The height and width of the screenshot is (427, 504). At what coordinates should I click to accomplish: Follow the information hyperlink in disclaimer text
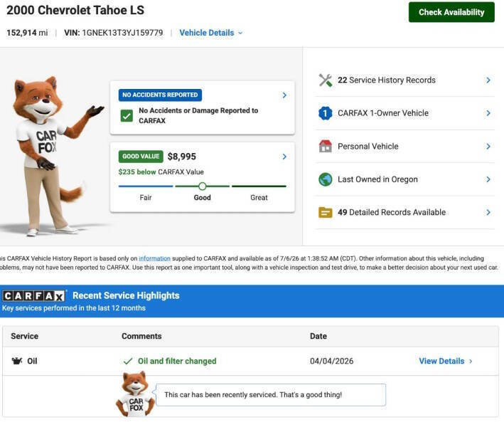pyautogui.click(x=154, y=258)
